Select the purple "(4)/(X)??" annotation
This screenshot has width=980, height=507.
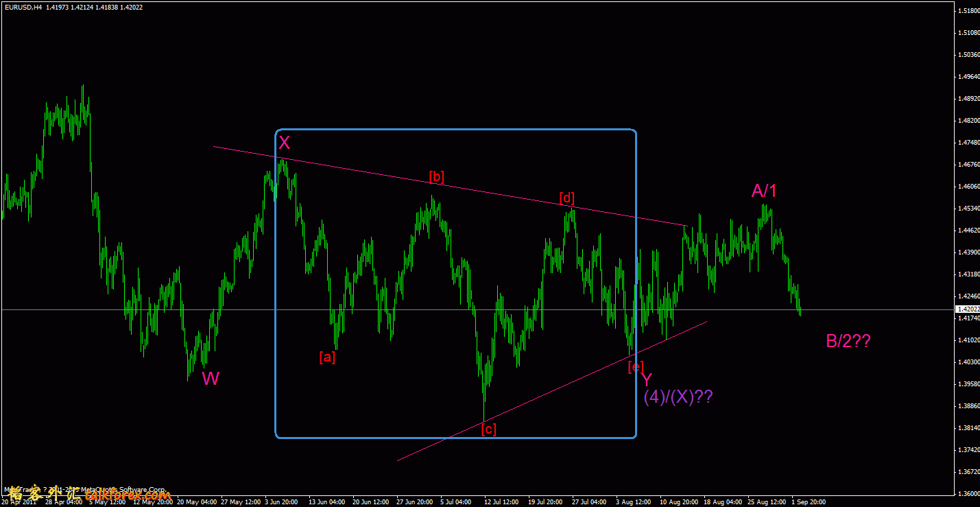coord(678,397)
